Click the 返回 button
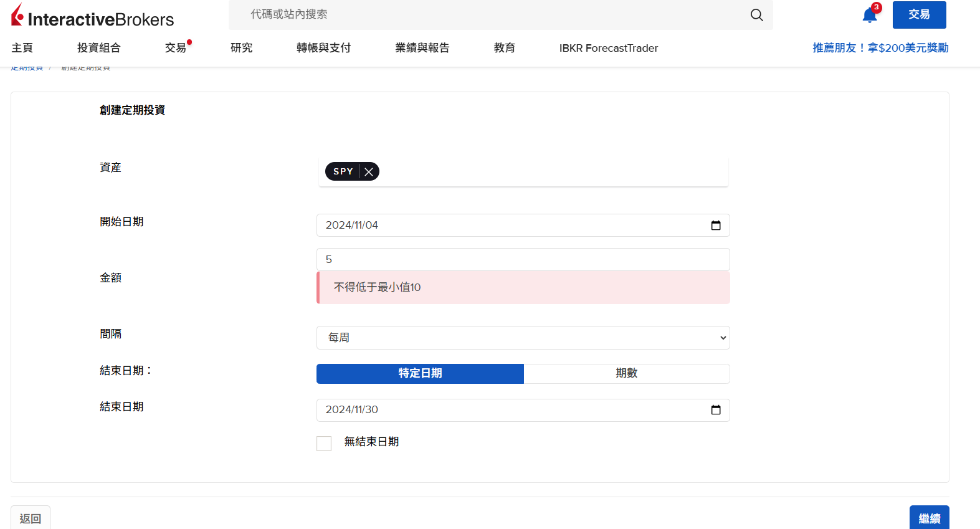 coord(31,518)
